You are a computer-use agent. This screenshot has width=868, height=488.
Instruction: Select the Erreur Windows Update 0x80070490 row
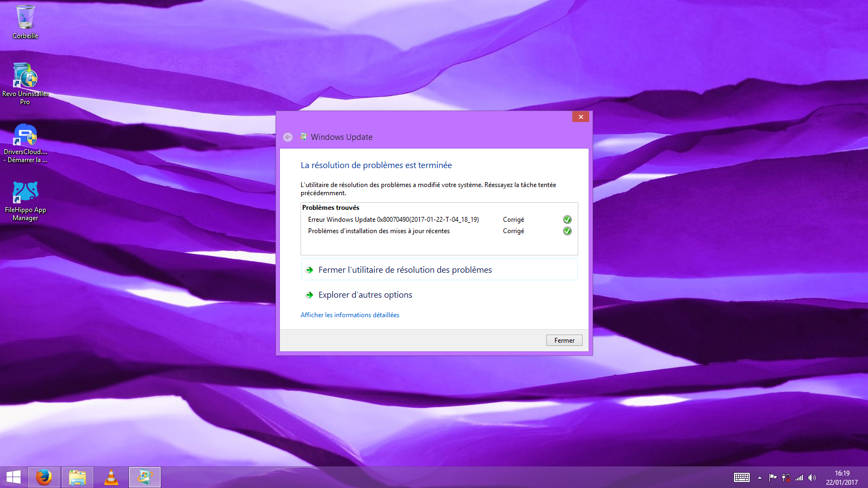439,220
